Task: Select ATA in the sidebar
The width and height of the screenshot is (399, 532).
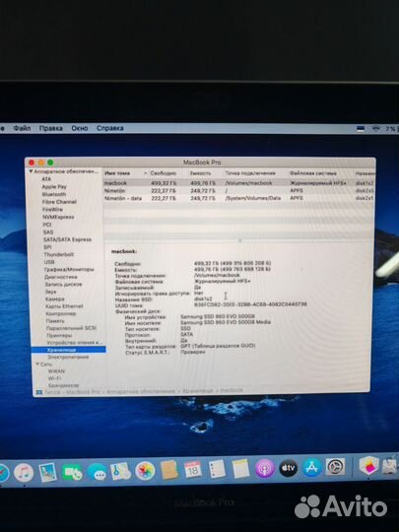Action: tap(46, 179)
